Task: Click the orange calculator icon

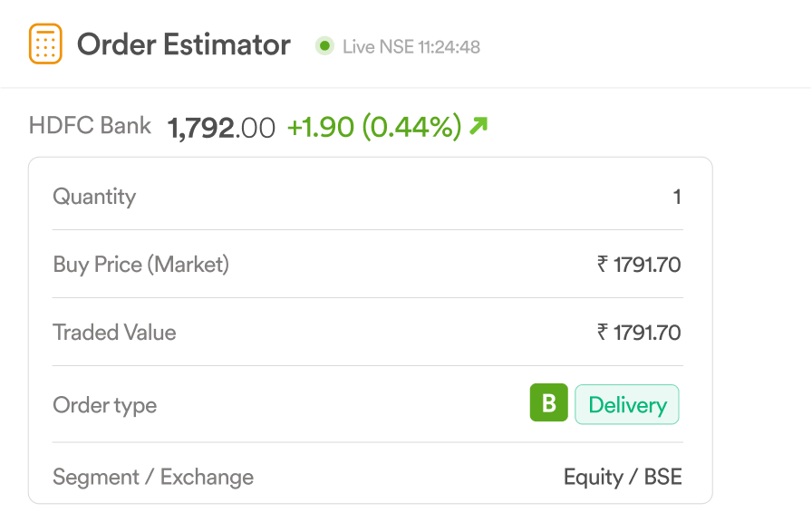Action: tap(45, 43)
